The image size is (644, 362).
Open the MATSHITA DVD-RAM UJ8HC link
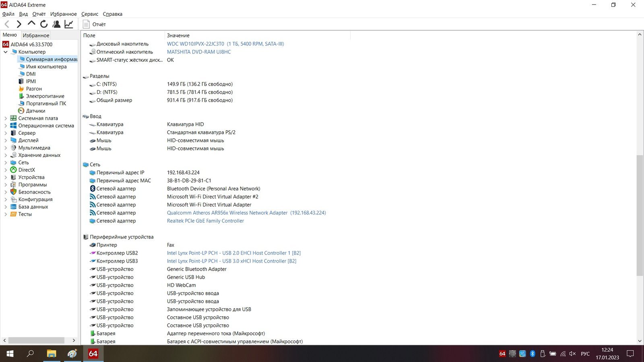199,52
